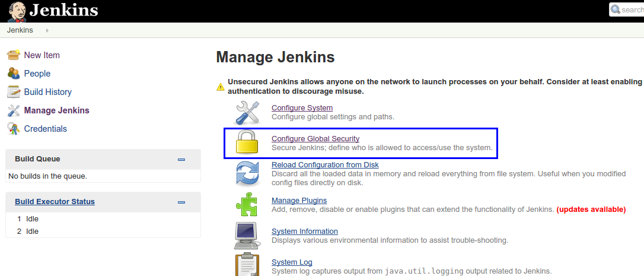Image resolution: width=644 pixels, height=276 pixels.
Task: Click the People icon in sidebar
Action: point(14,73)
